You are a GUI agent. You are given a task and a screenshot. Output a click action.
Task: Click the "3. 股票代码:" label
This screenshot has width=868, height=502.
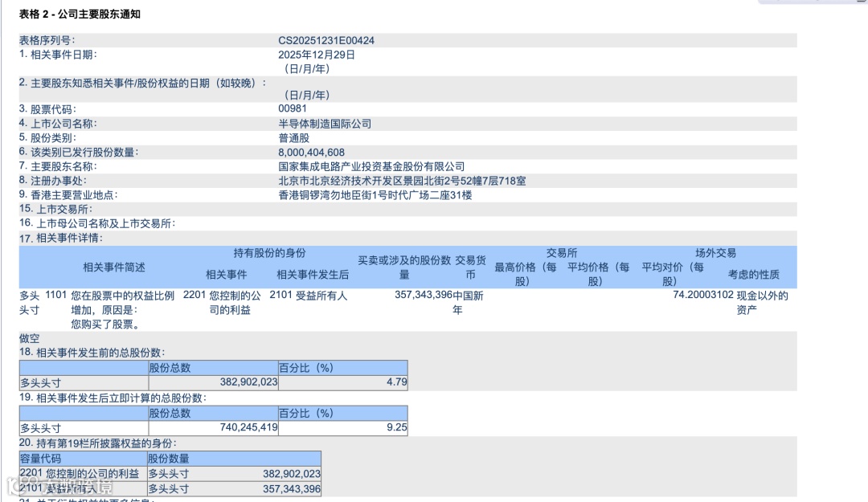(47, 109)
